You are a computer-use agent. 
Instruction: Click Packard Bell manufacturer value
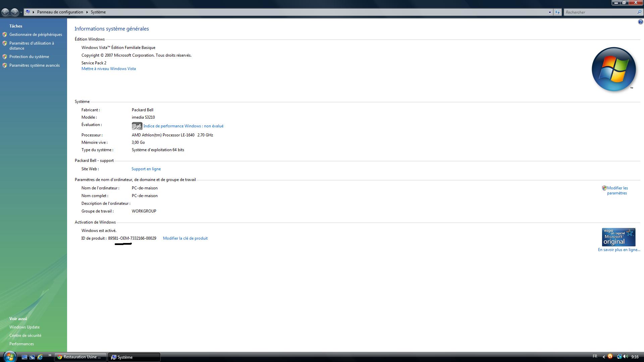[143, 110]
